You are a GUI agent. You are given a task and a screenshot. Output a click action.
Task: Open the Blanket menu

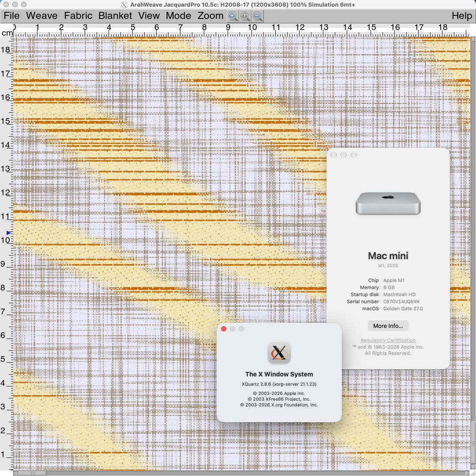(115, 16)
